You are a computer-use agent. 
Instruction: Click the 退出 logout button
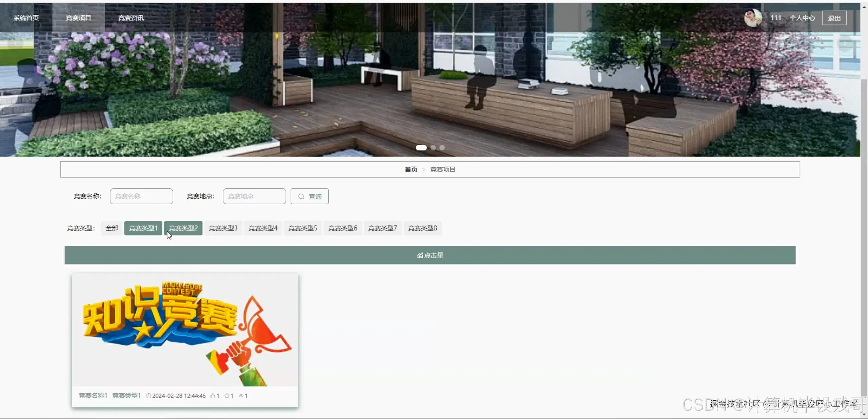(x=834, y=18)
